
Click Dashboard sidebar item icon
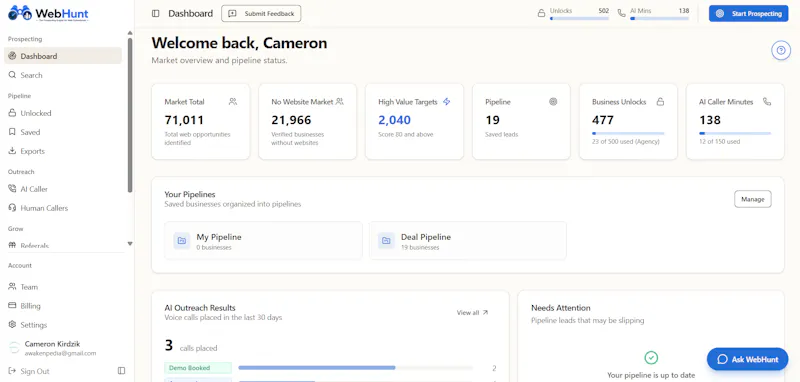[12, 56]
